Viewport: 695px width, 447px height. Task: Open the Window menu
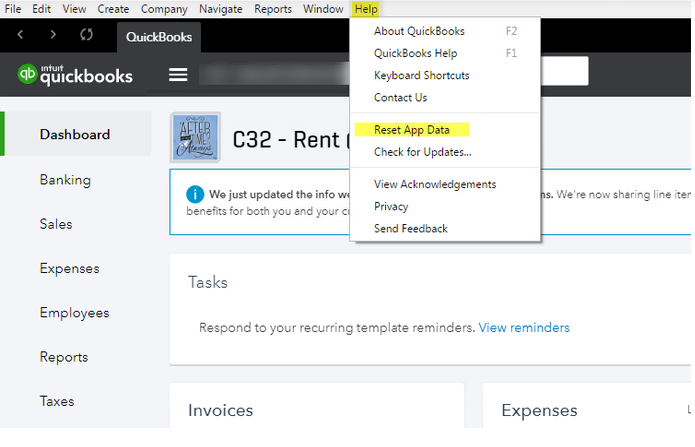tap(323, 9)
